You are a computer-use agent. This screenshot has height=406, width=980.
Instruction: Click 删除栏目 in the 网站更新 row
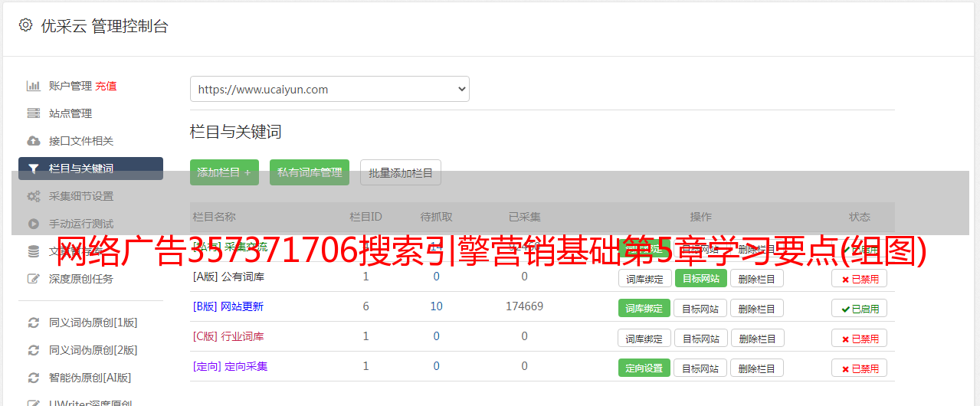pyautogui.click(x=756, y=308)
